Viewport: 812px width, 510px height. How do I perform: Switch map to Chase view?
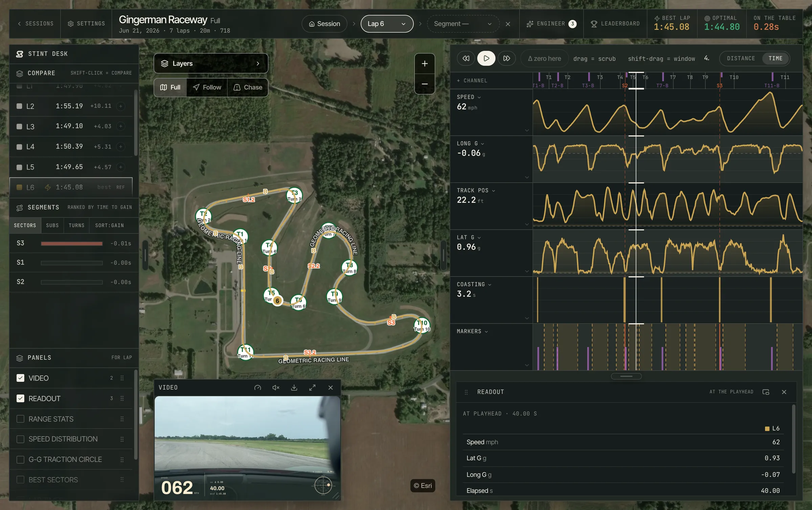248,87
